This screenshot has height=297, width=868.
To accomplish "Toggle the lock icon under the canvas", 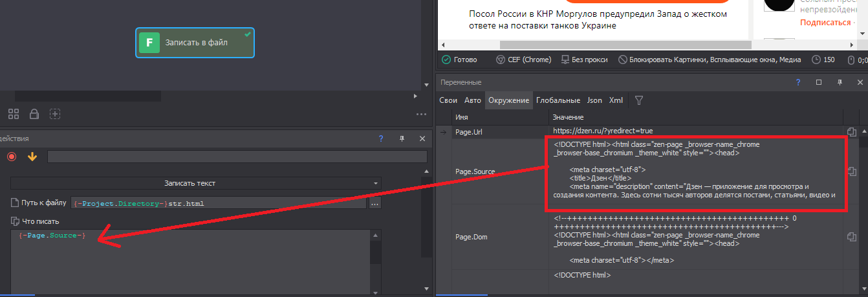I will [x=34, y=114].
